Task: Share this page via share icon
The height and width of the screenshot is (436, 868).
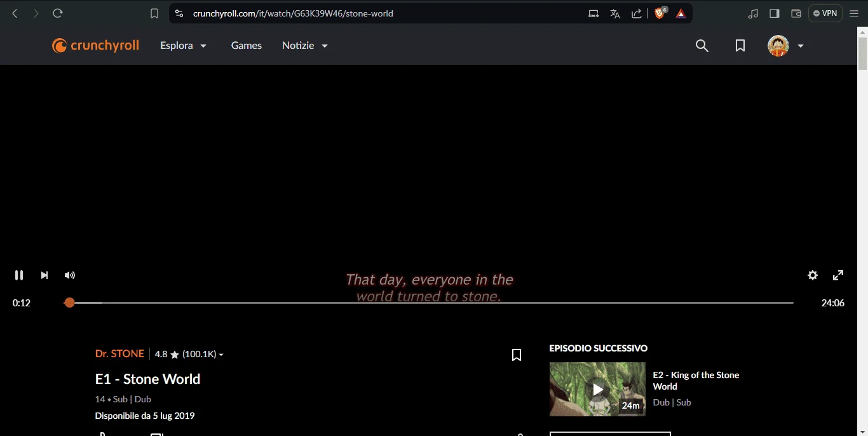Action: [636, 13]
